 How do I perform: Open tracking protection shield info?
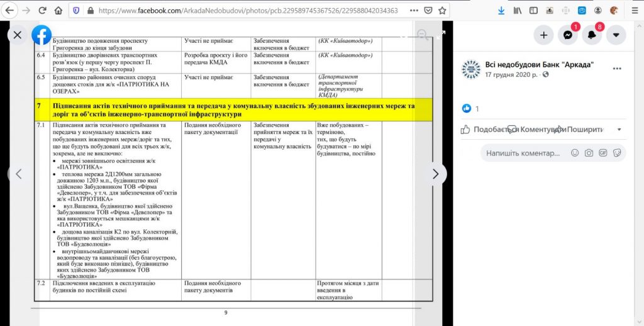pos(76,10)
